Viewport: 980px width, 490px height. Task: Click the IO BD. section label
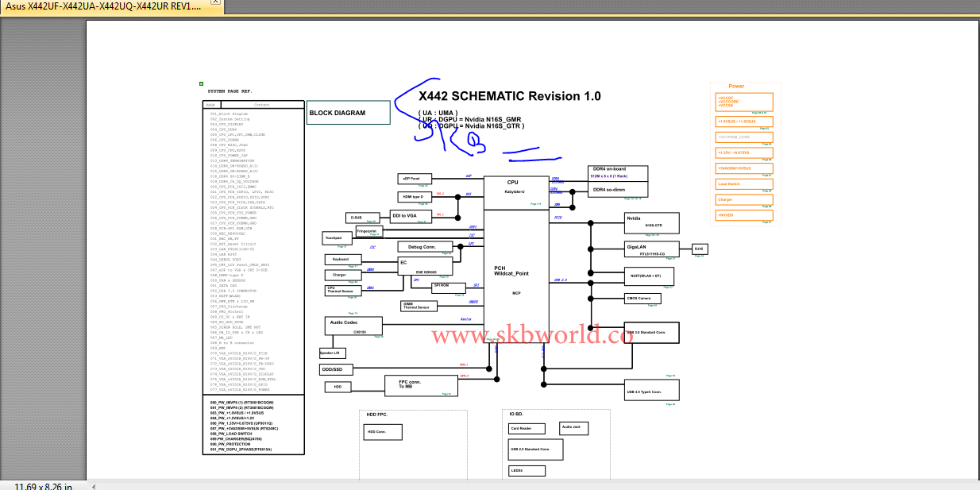(516, 415)
